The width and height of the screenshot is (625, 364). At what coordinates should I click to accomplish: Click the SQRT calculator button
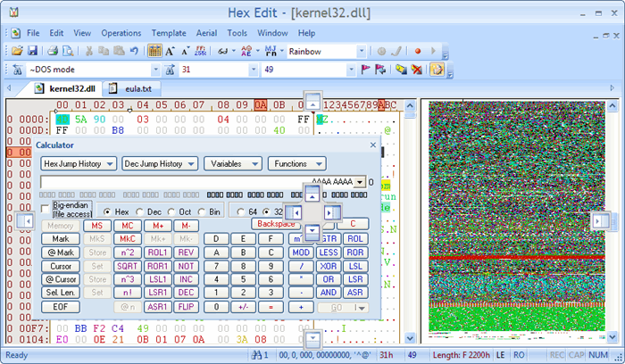click(128, 266)
